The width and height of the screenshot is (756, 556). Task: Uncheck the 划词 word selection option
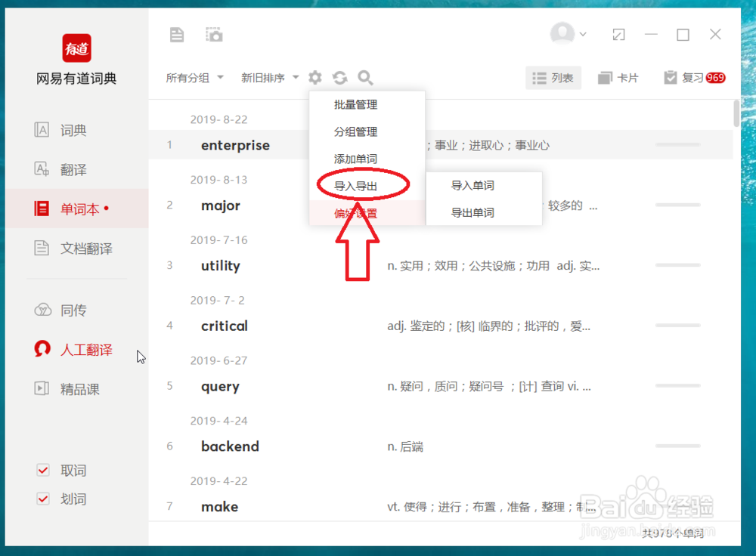tap(43, 499)
